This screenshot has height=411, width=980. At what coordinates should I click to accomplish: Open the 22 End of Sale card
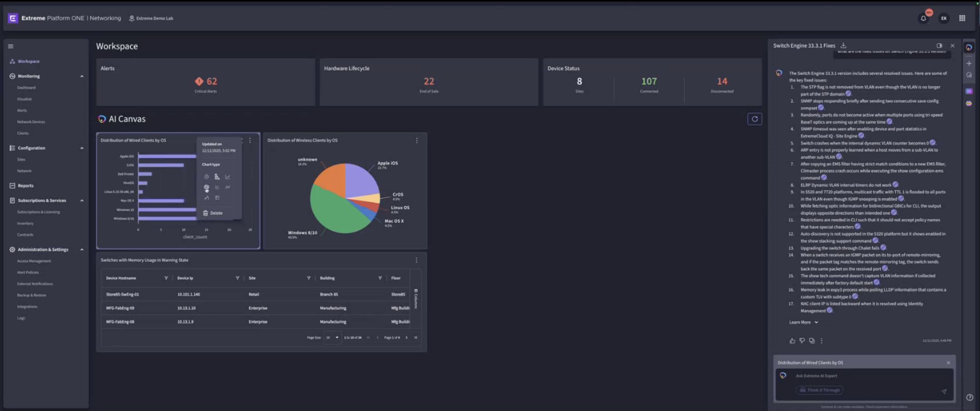click(429, 82)
